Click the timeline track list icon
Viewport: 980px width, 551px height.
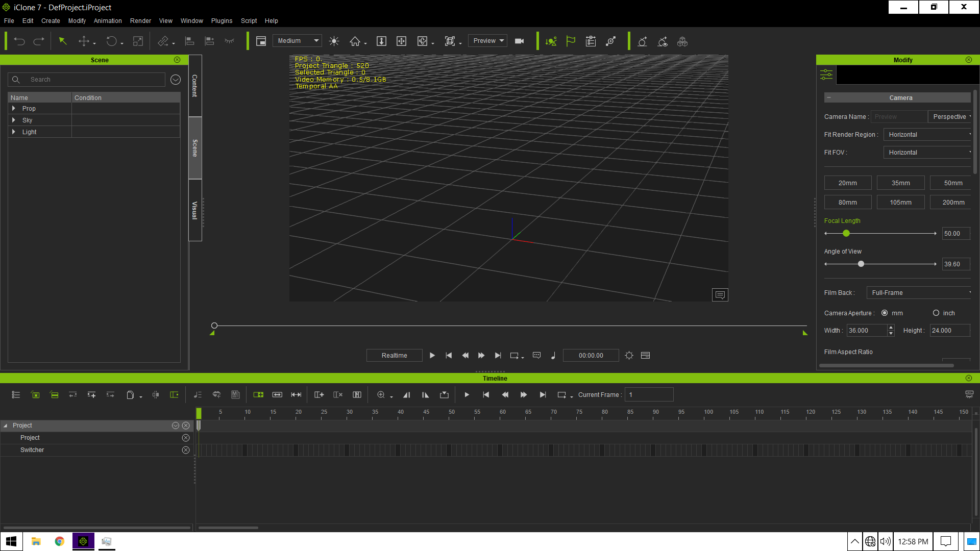[16, 395]
